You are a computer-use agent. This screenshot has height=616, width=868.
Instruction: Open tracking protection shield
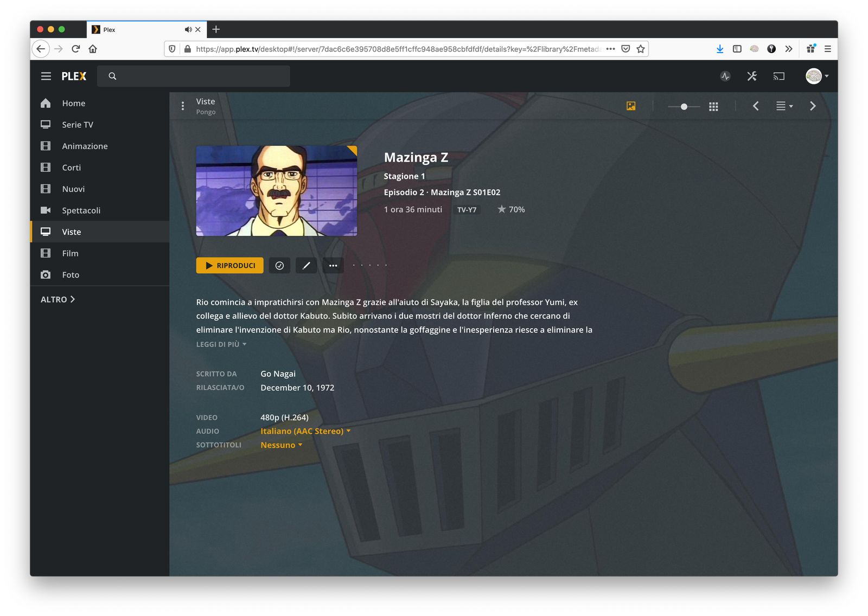point(172,49)
